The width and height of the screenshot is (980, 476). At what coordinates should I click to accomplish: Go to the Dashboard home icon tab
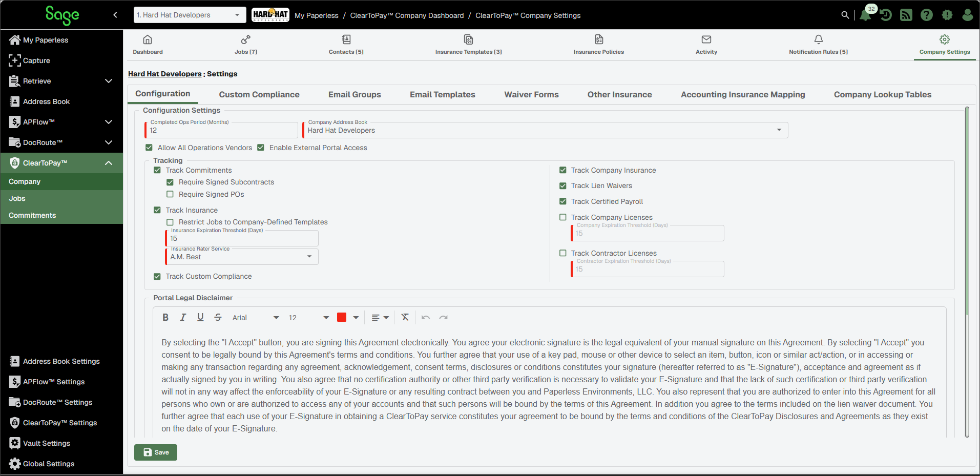(148, 44)
